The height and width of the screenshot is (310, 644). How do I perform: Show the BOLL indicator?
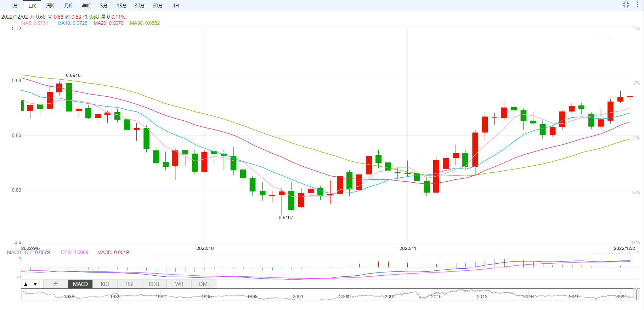tap(154, 284)
